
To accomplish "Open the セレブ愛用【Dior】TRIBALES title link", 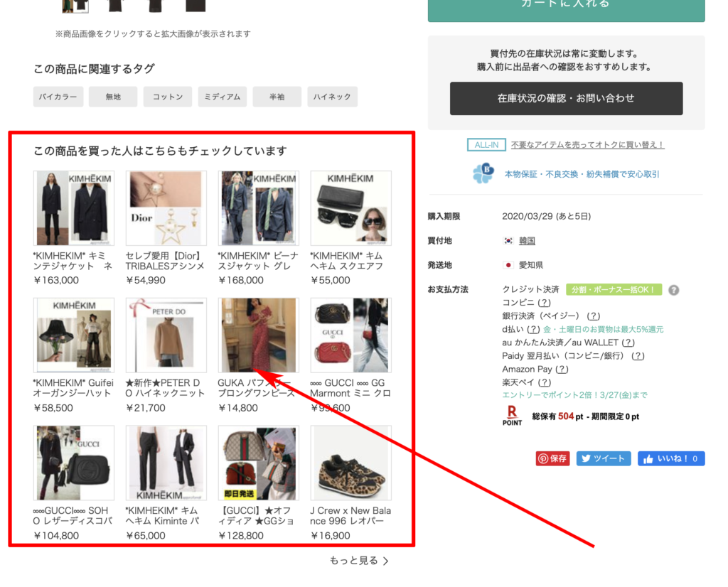I will pos(165,261).
